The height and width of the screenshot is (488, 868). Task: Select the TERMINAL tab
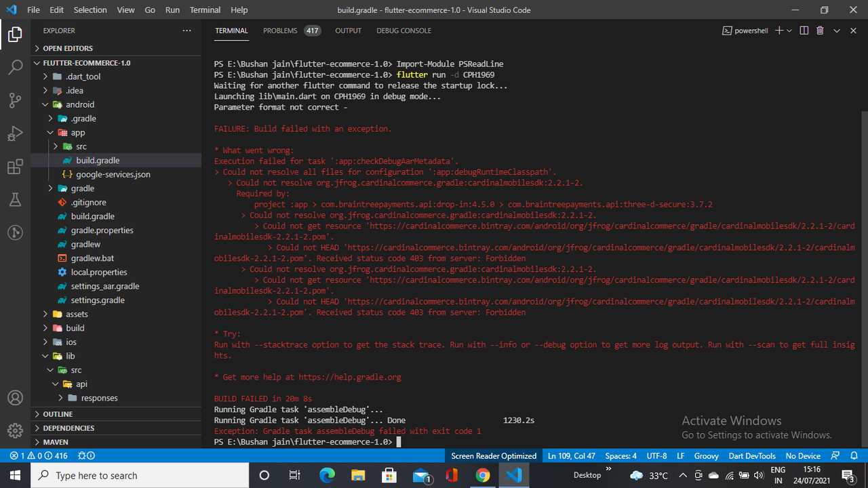point(231,30)
